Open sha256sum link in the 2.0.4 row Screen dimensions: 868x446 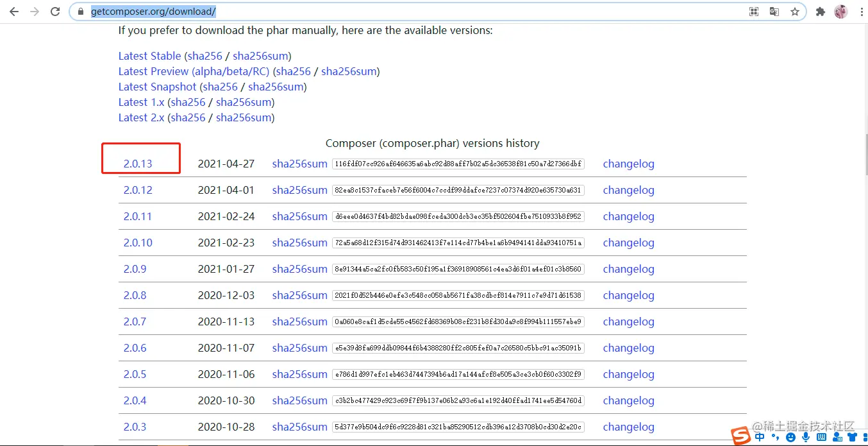tap(299, 400)
